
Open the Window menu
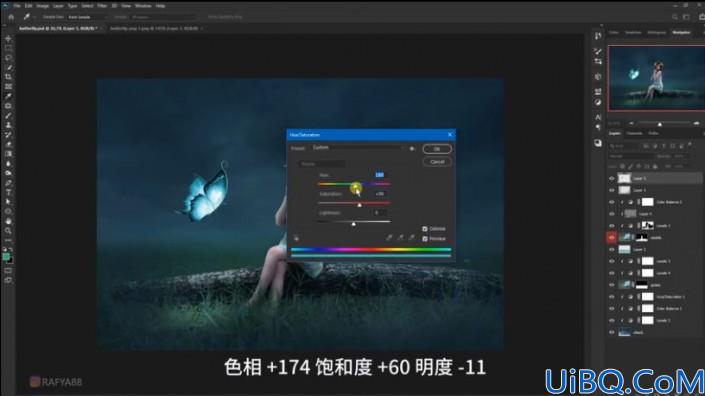coord(143,6)
